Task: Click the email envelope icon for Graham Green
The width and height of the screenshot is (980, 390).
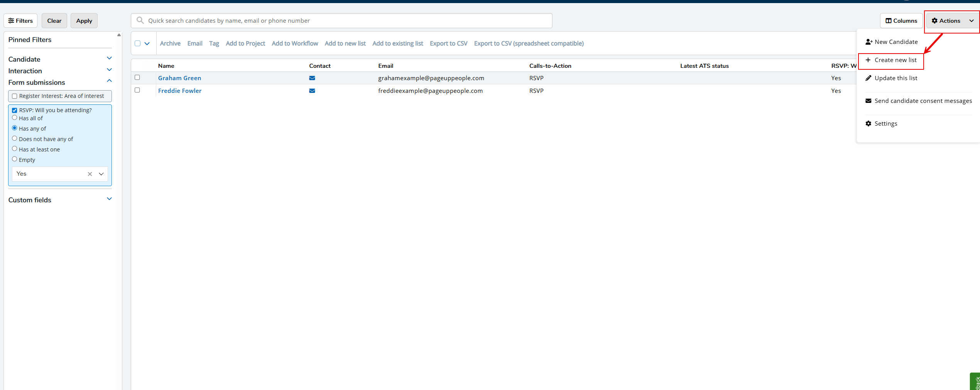Action: (x=312, y=78)
